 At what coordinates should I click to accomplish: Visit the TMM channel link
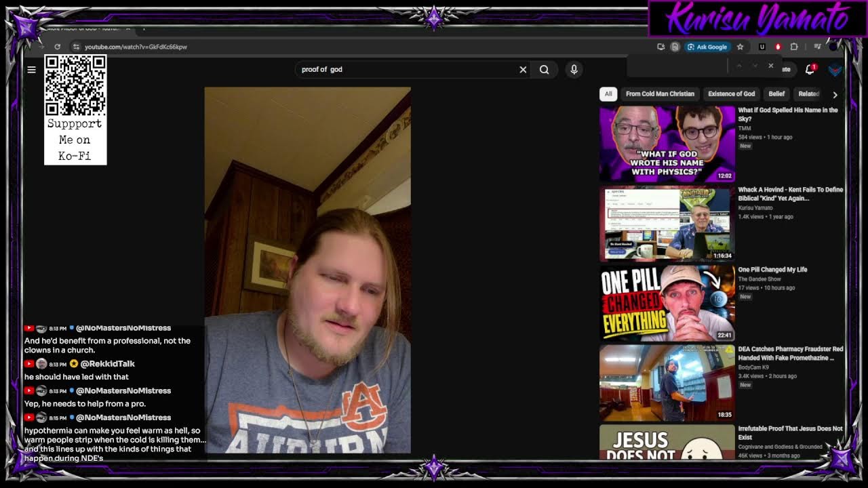pyautogui.click(x=744, y=128)
